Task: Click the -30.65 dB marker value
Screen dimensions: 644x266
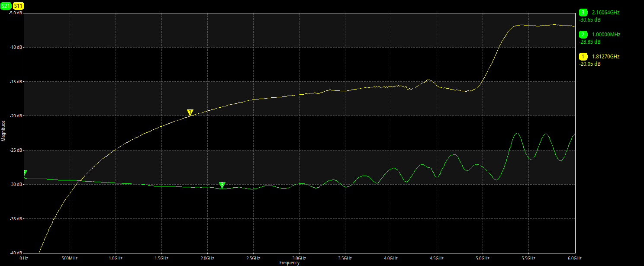Action: click(x=590, y=20)
